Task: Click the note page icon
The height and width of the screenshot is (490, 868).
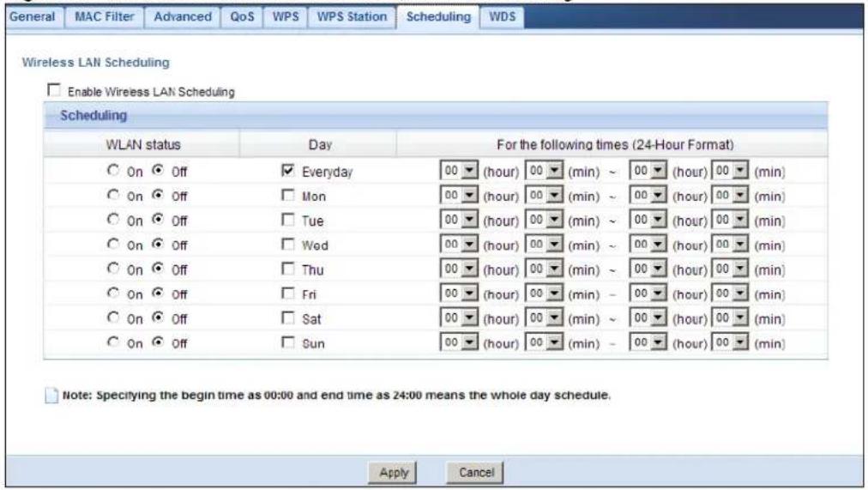Action: tap(51, 396)
